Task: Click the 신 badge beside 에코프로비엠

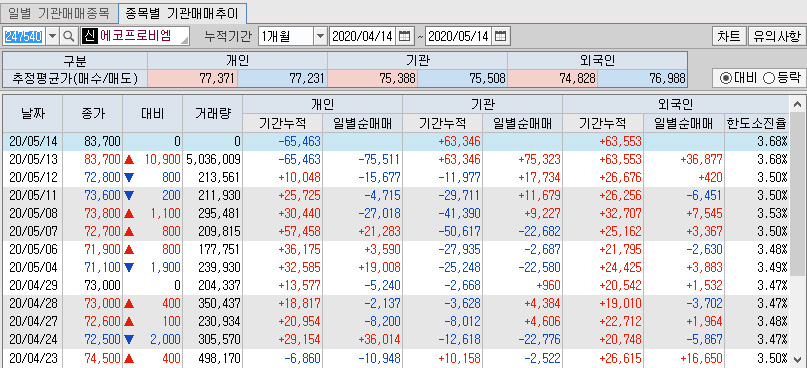Action: 90,36
